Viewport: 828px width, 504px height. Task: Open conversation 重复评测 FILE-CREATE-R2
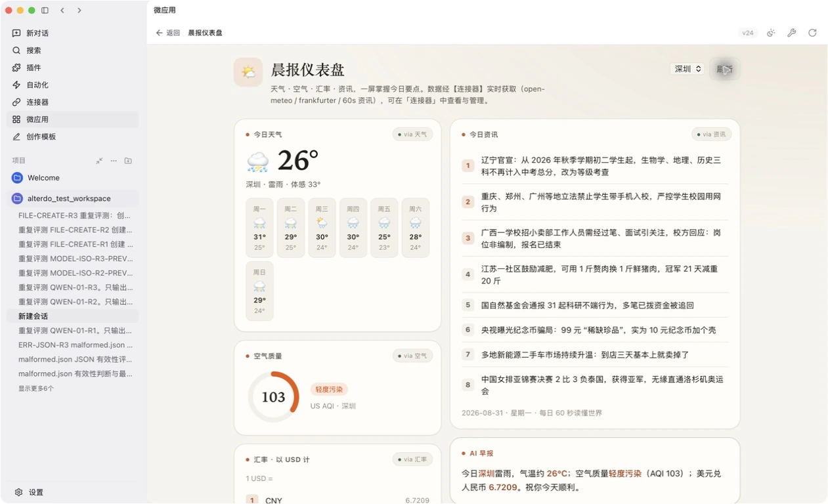pos(73,230)
